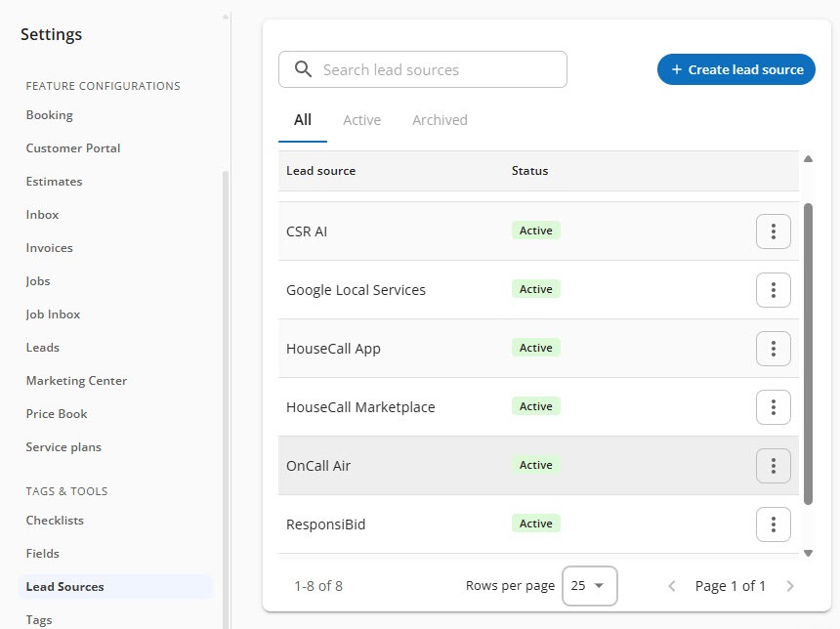Viewport: 840px width, 629px height.
Task: Click the Page 1 of 1 indicator
Action: click(x=731, y=586)
